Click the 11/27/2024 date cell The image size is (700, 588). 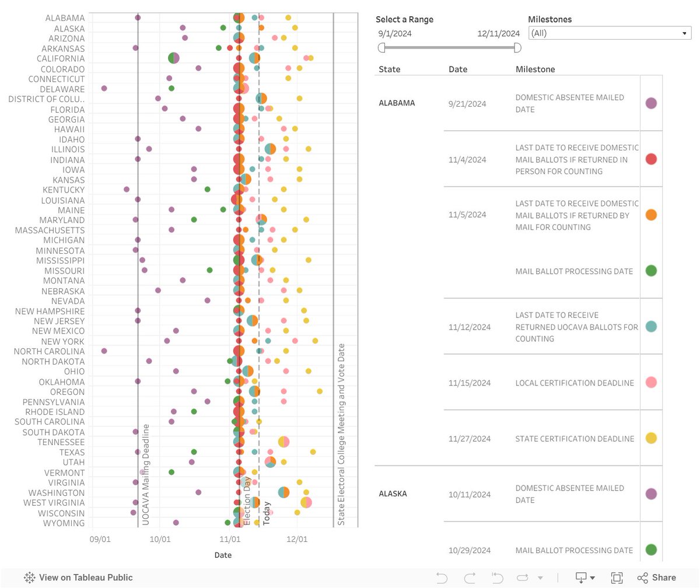coord(470,439)
